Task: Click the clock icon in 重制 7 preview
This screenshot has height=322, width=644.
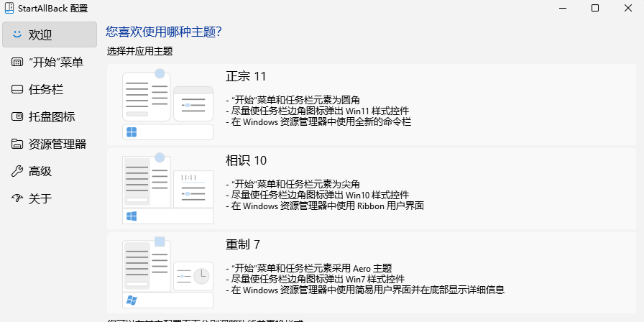Action: click(x=202, y=276)
